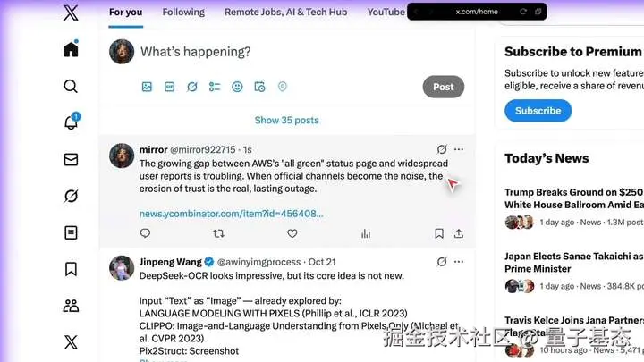
Task: Open Remote Jobs, AI & Tech Hub tab
Action: (286, 13)
